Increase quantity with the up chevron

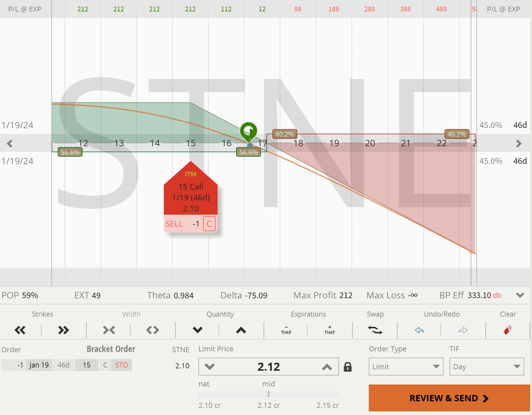click(241, 330)
